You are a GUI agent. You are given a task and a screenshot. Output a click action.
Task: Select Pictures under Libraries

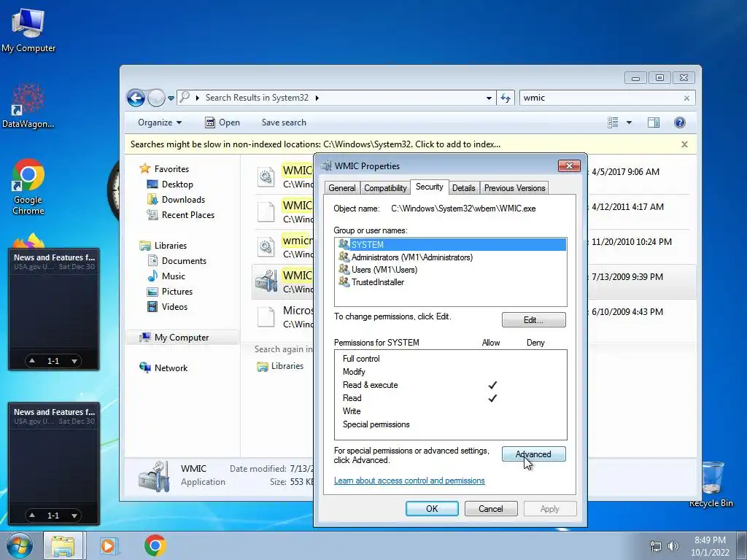pyautogui.click(x=169, y=292)
